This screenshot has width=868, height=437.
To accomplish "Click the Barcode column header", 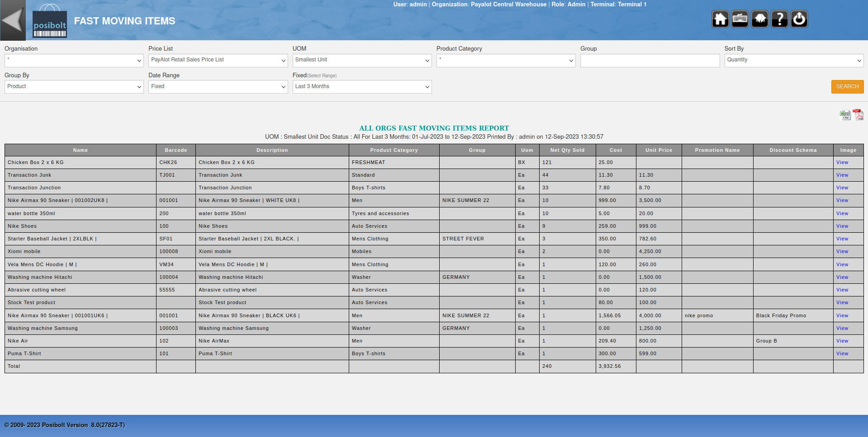I will [176, 150].
